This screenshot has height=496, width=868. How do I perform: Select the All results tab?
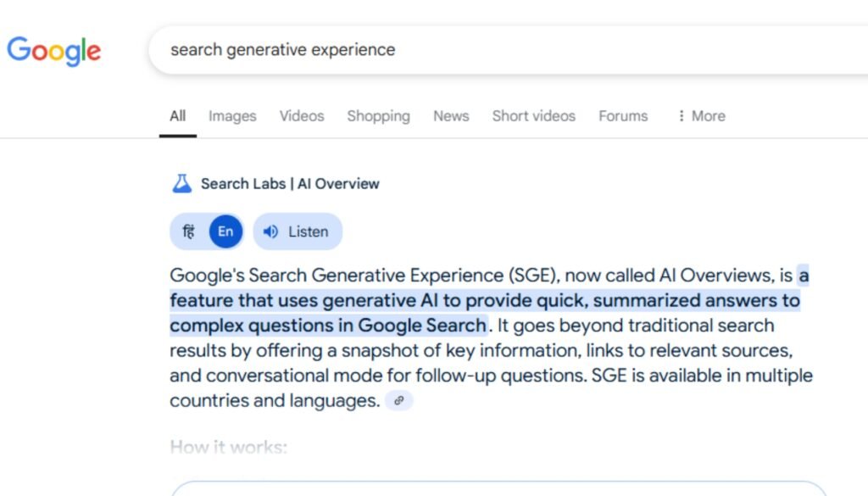(x=178, y=115)
